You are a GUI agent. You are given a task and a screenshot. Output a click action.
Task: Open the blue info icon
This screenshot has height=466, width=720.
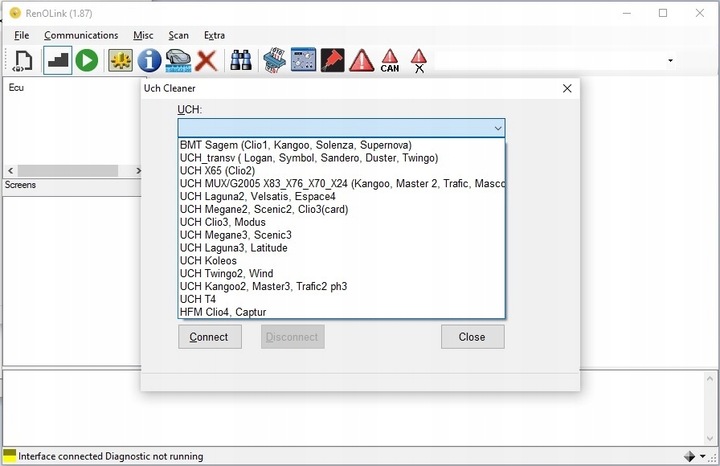pyautogui.click(x=149, y=61)
